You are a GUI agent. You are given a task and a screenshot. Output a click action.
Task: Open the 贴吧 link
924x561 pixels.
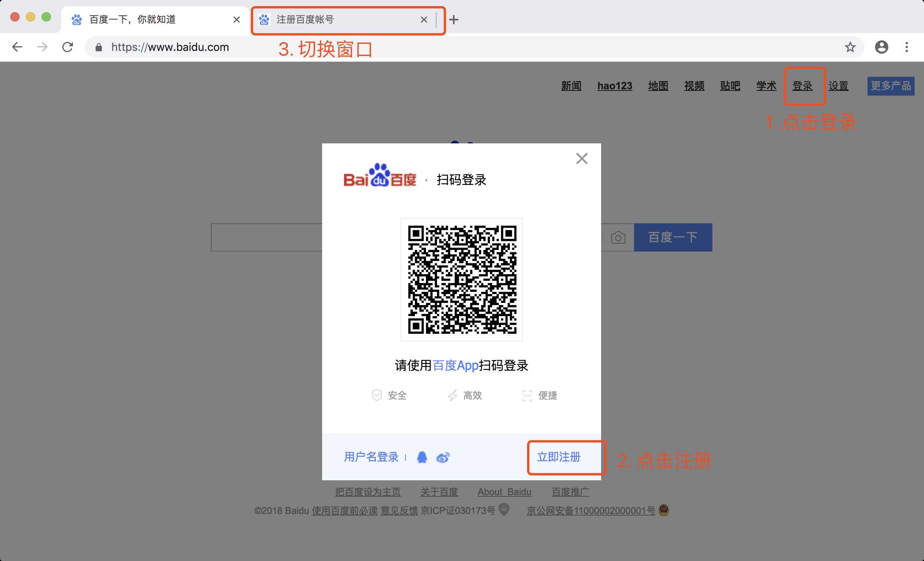pyautogui.click(x=730, y=86)
